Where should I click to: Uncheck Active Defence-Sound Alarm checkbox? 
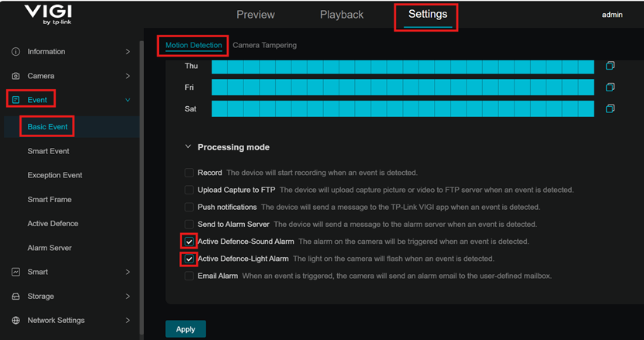(189, 242)
